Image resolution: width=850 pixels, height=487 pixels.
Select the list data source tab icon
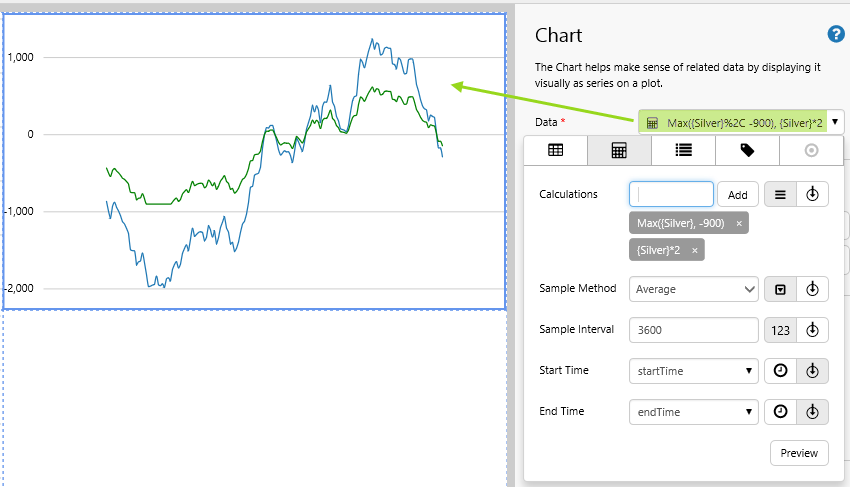tap(683, 150)
